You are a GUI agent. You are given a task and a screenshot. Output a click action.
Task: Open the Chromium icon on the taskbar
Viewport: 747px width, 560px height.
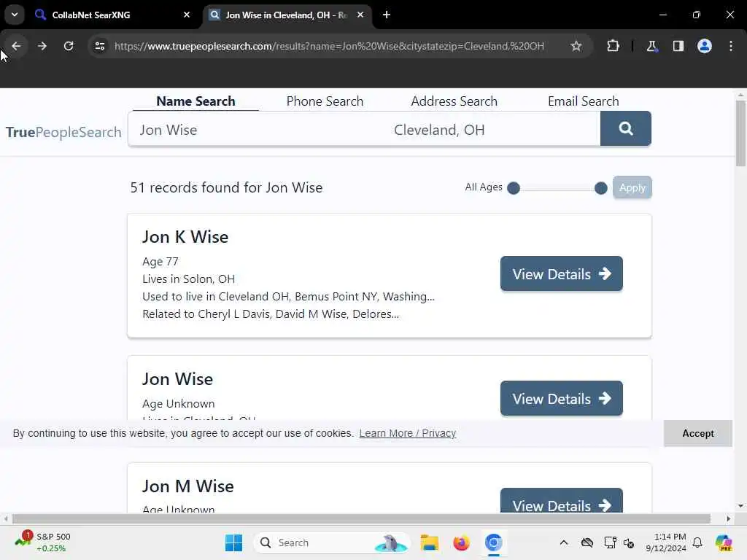[494, 542]
